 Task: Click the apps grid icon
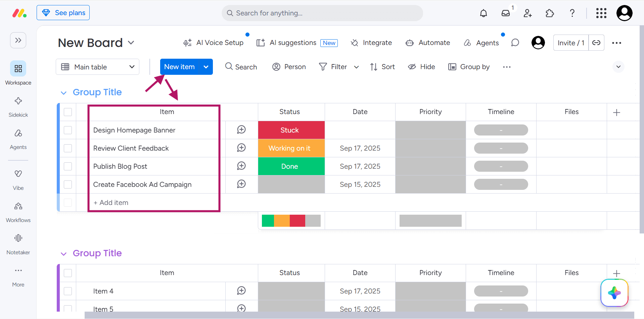click(x=601, y=13)
